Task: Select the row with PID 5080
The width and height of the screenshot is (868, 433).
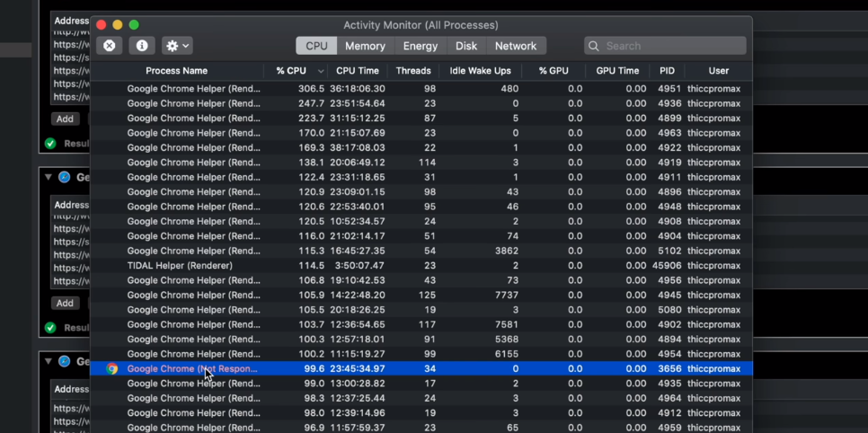Action: (x=421, y=310)
